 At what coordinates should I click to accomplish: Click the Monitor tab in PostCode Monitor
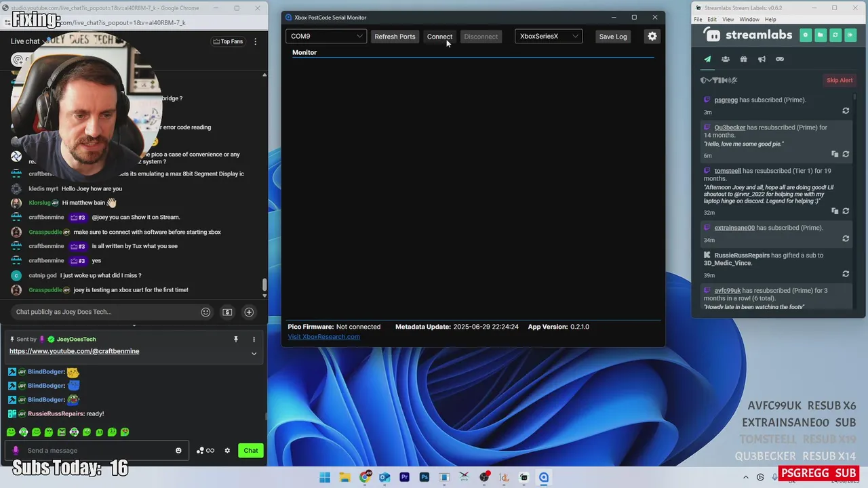click(304, 52)
